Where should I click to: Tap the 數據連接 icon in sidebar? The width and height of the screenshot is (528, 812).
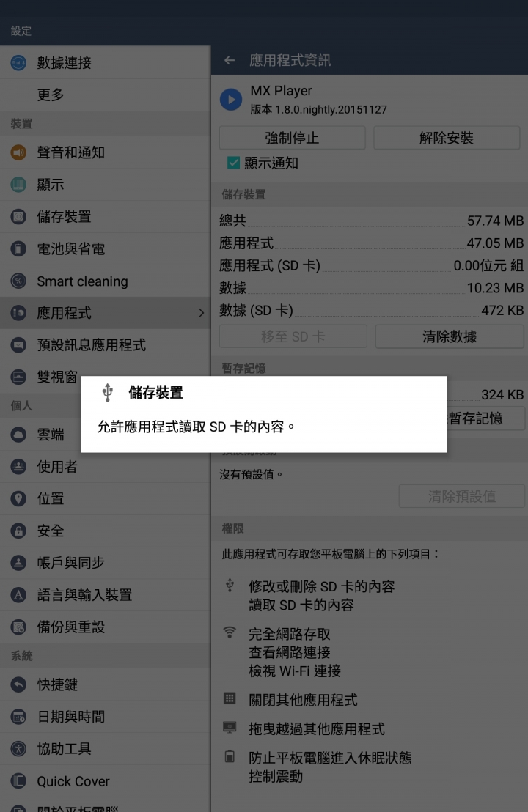tap(18, 63)
